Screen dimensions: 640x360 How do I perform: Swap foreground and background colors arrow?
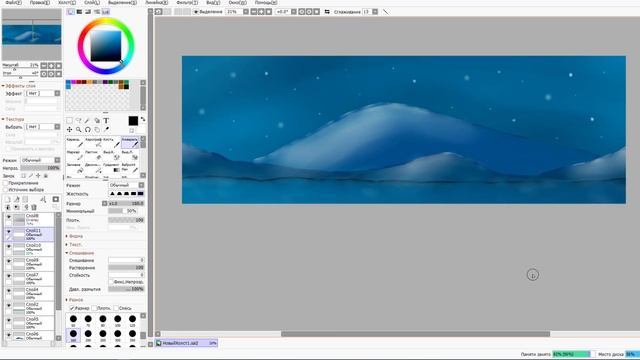pyautogui.click(x=143, y=119)
